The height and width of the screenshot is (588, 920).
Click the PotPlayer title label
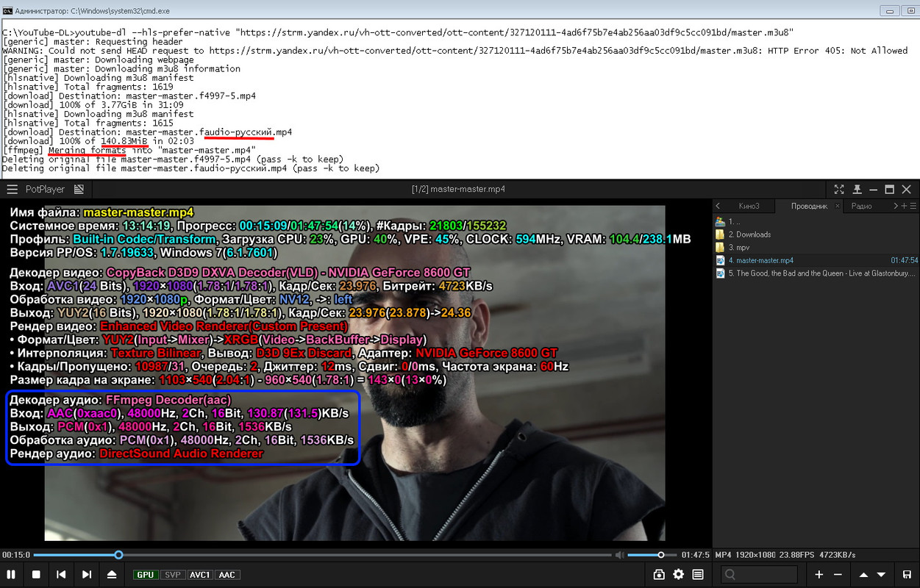pyautogui.click(x=46, y=189)
